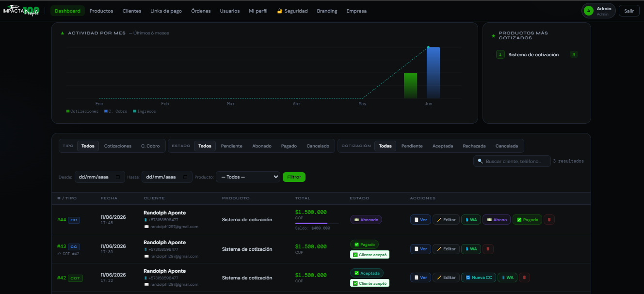
Task: Open Mi perfil page
Action: click(x=258, y=11)
